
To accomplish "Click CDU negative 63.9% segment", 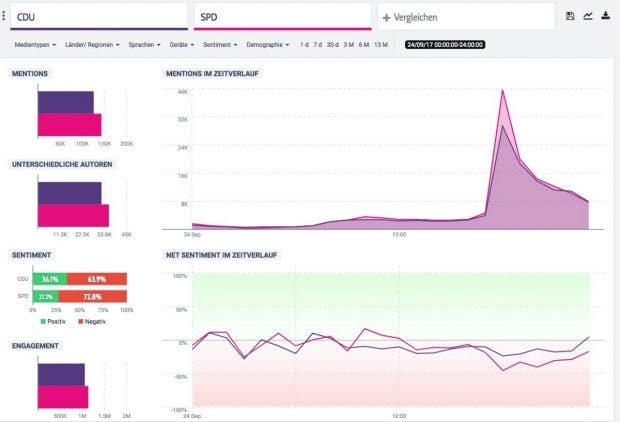I will tap(97, 279).
